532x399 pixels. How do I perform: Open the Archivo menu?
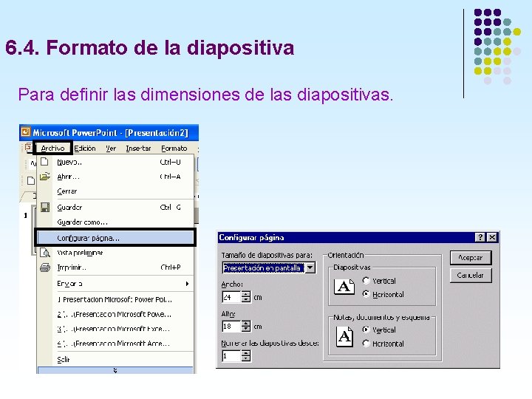[x=52, y=149]
